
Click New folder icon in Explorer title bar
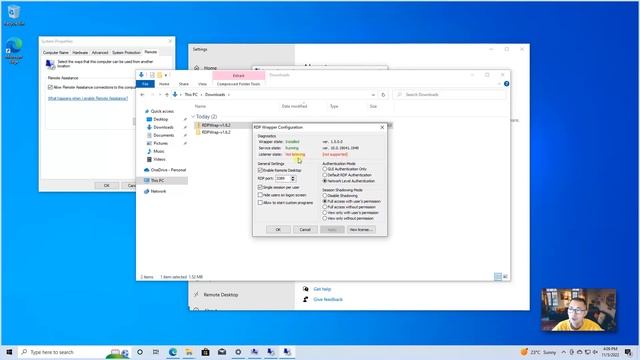(159, 75)
